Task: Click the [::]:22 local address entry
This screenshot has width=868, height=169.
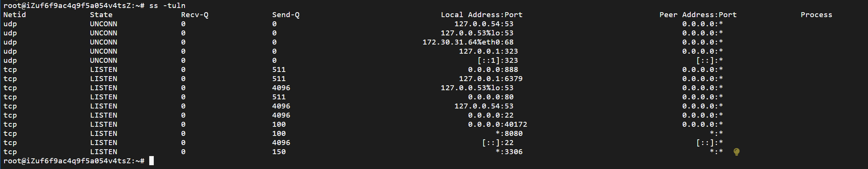Action: coord(497,143)
